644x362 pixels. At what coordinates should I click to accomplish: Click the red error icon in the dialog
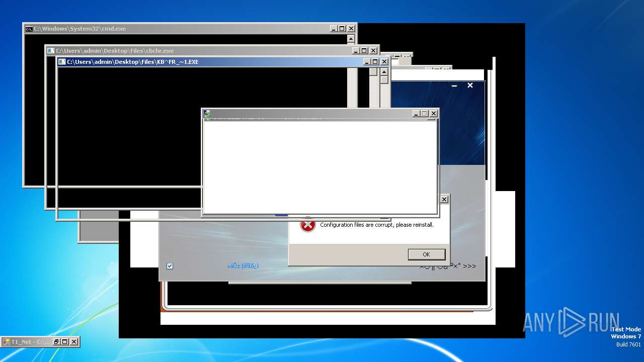[x=307, y=225]
